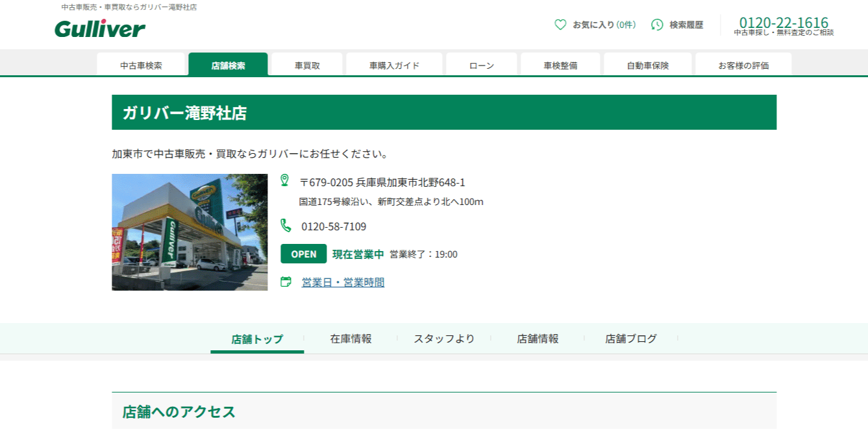
Task: Click the 加東市で中古車販売 intro sentence
Action: pyautogui.click(x=250, y=154)
